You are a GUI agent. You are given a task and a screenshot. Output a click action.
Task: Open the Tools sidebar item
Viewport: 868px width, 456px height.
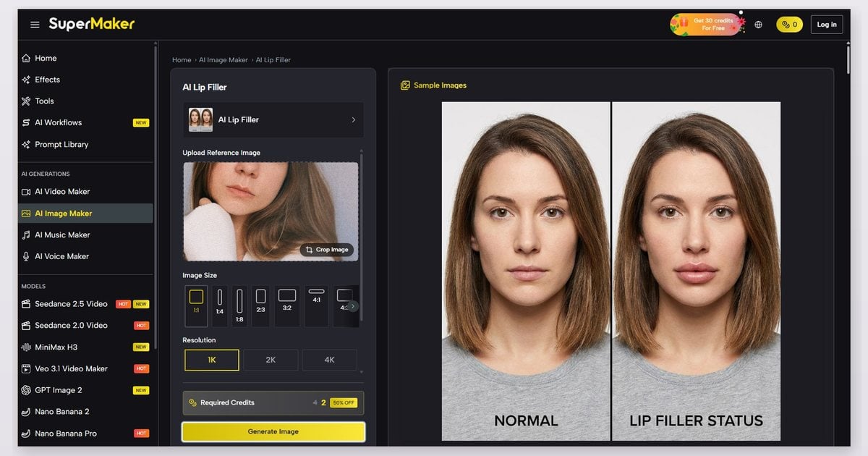[x=85, y=101]
